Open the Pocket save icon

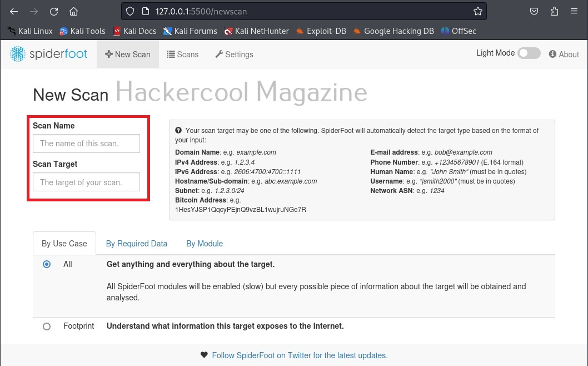point(534,11)
